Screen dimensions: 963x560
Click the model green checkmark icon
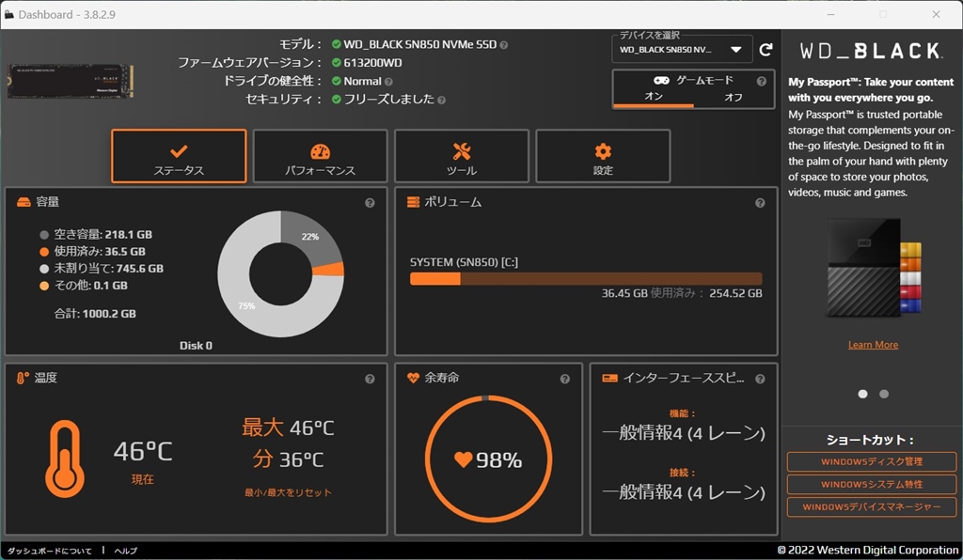click(336, 44)
